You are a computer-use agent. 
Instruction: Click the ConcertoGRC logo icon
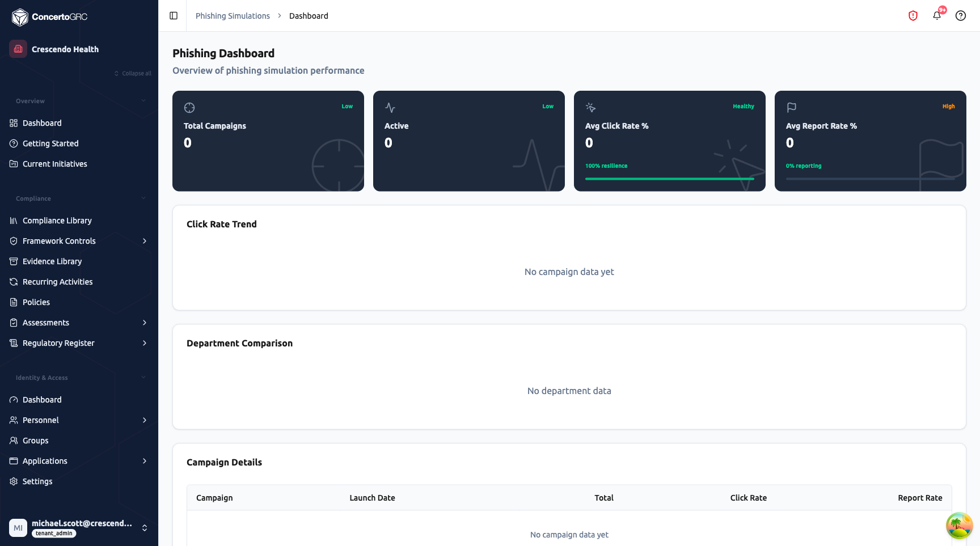tap(20, 17)
